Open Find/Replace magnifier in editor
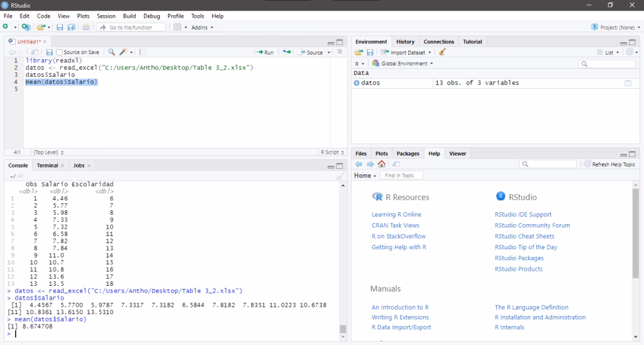The width and height of the screenshot is (644, 345). 111,52
